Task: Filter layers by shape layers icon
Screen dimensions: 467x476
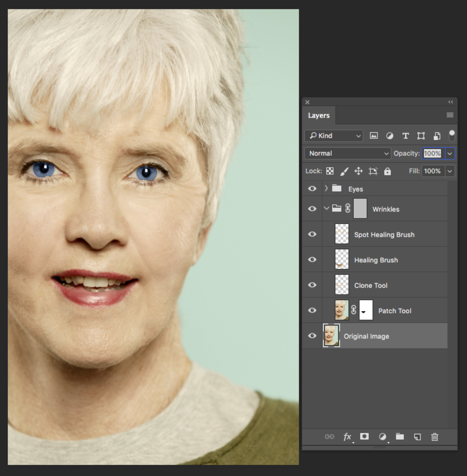Action: point(421,136)
